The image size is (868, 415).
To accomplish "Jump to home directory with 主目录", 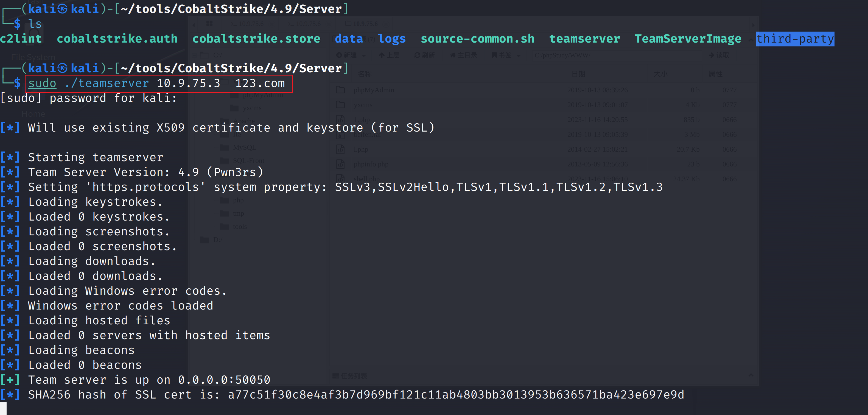I will (463, 55).
